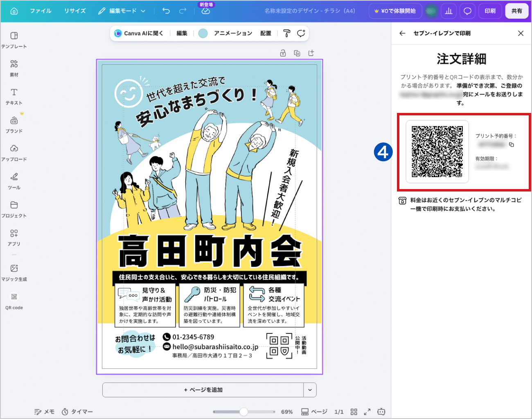Adjust the zoom slider
Image resolution: width=532 pixels, height=419 pixels.
(x=244, y=412)
